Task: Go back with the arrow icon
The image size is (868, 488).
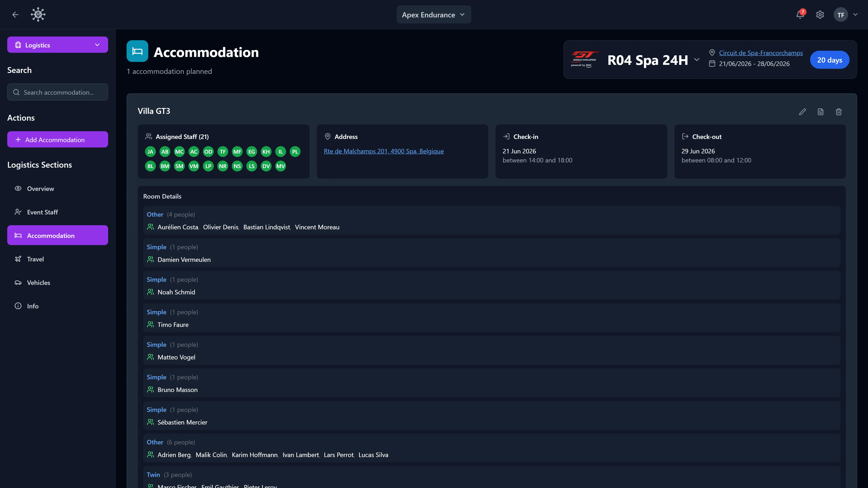Action: pyautogui.click(x=15, y=14)
